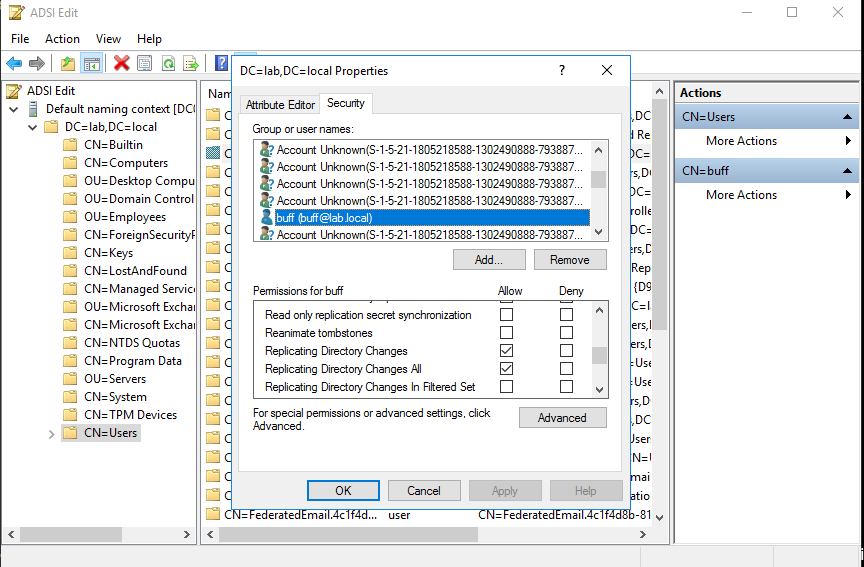
Task: Click the Back arrow toolbar icon
Action: coord(14,63)
